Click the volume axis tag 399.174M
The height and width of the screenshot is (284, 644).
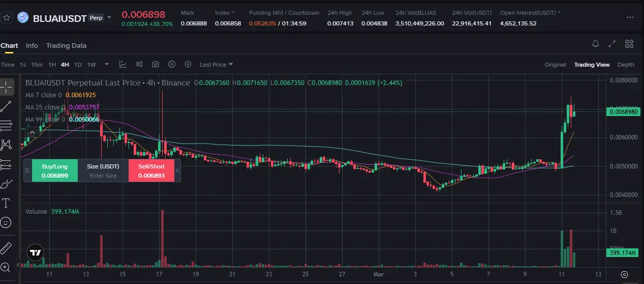click(623, 253)
